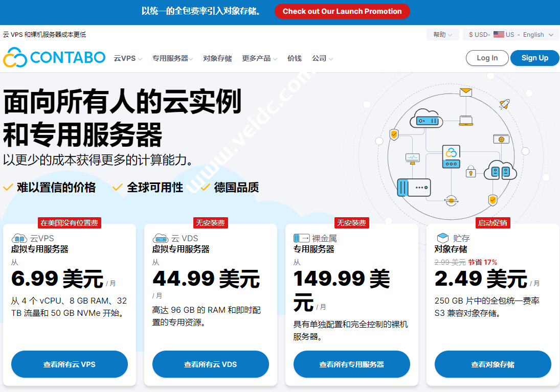Click the 对象存储 storage box icon

tap(443, 238)
